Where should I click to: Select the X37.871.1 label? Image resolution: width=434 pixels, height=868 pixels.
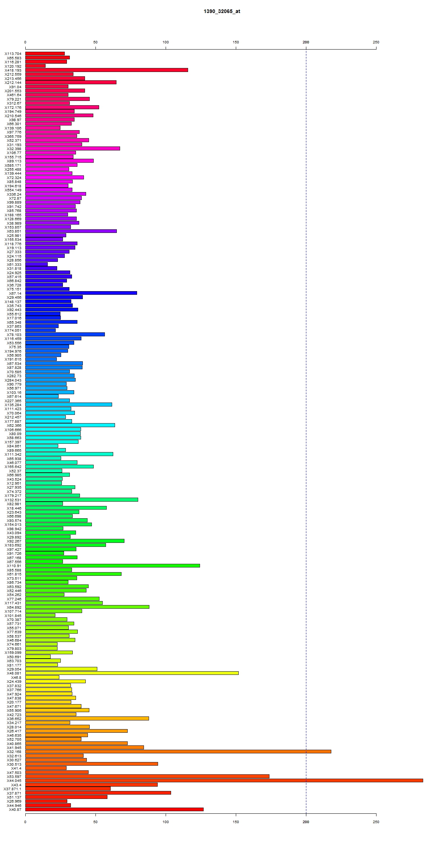tap(13, 789)
